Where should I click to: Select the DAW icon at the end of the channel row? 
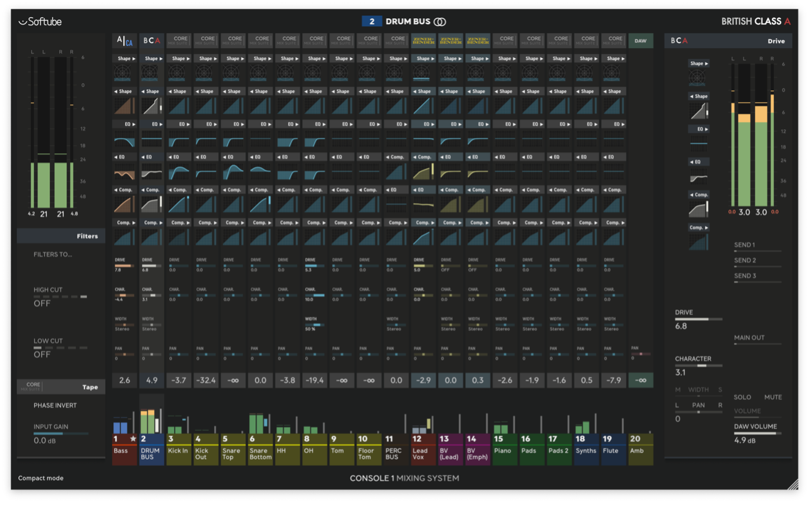(640, 40)
